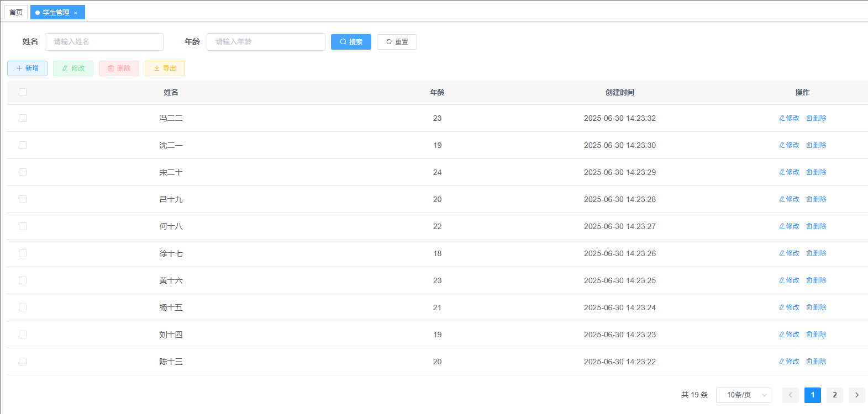The width and height of the screenshot is (868, 414).
Task: Click the search magnifier button 搜索
Action: (351, 42)
